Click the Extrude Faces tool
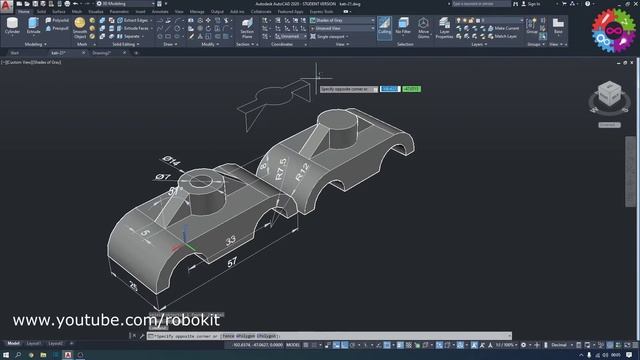The height and width of the screenshot is (360, 640). click(x=133, y=28)
